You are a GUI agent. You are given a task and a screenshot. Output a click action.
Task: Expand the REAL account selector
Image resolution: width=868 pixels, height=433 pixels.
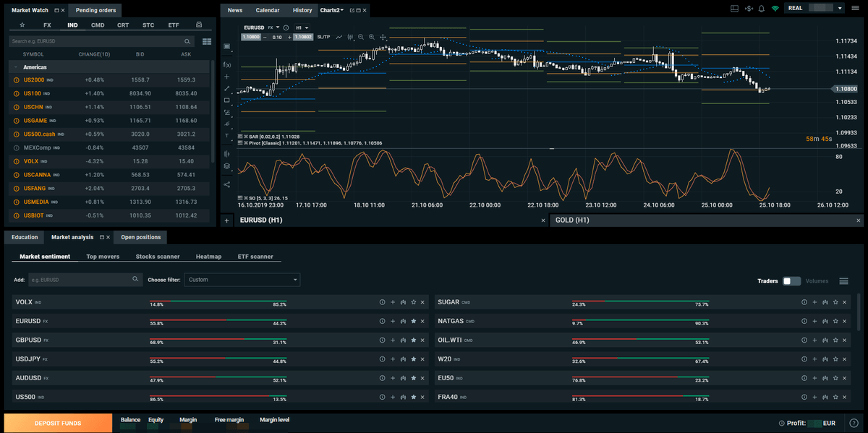click(840, 9)
